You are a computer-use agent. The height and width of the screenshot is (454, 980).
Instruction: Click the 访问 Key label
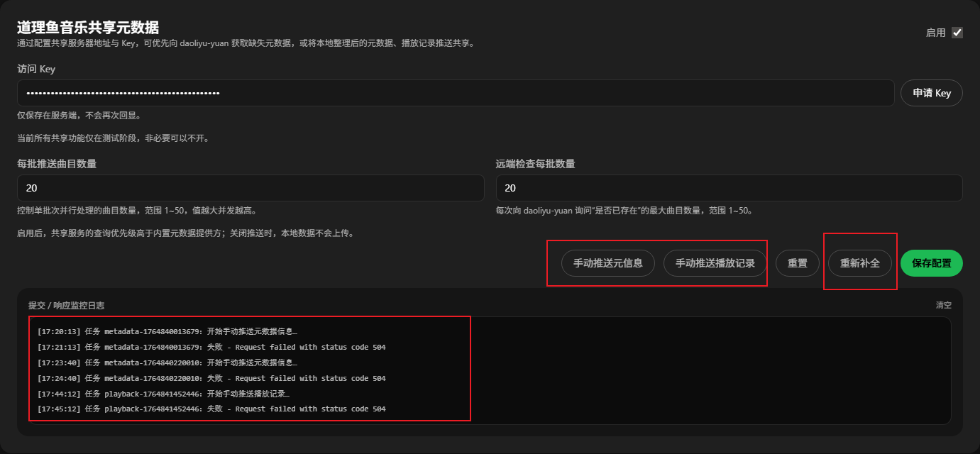click(x=36, y=69)
